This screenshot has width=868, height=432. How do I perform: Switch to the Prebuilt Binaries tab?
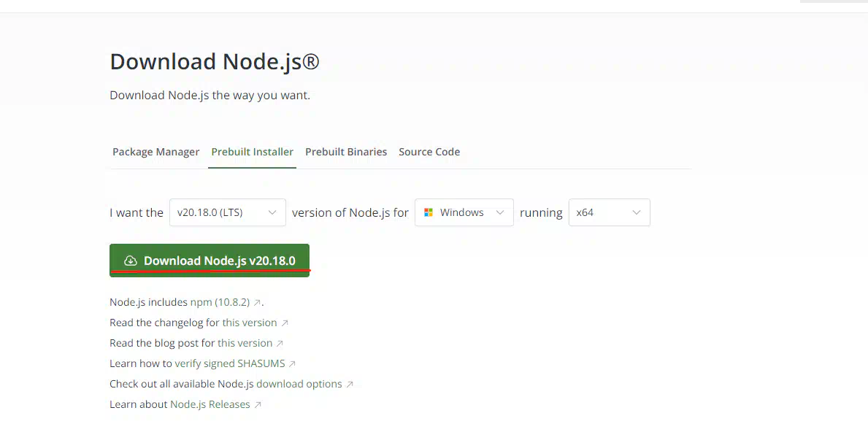[x=346, y=152]
